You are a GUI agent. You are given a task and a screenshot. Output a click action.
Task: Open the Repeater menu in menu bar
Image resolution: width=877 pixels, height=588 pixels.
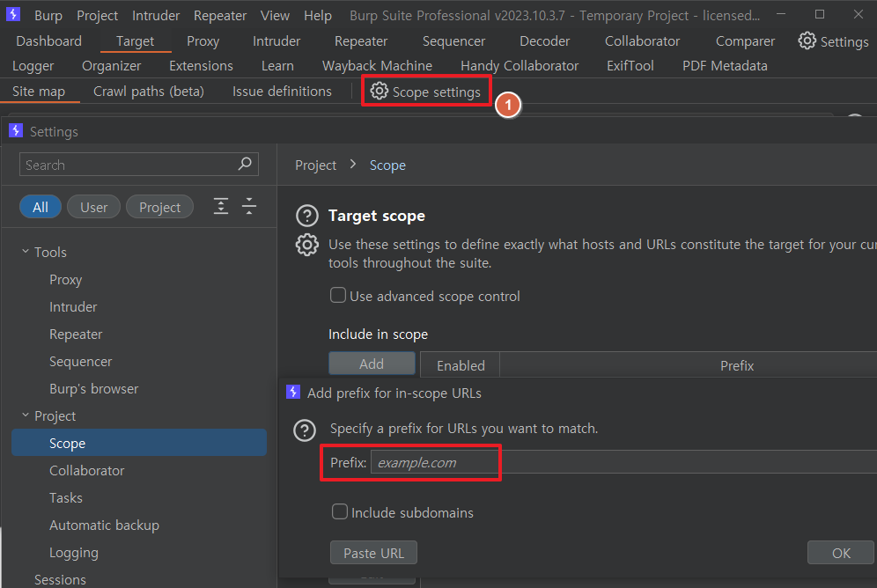coord(220,16)
